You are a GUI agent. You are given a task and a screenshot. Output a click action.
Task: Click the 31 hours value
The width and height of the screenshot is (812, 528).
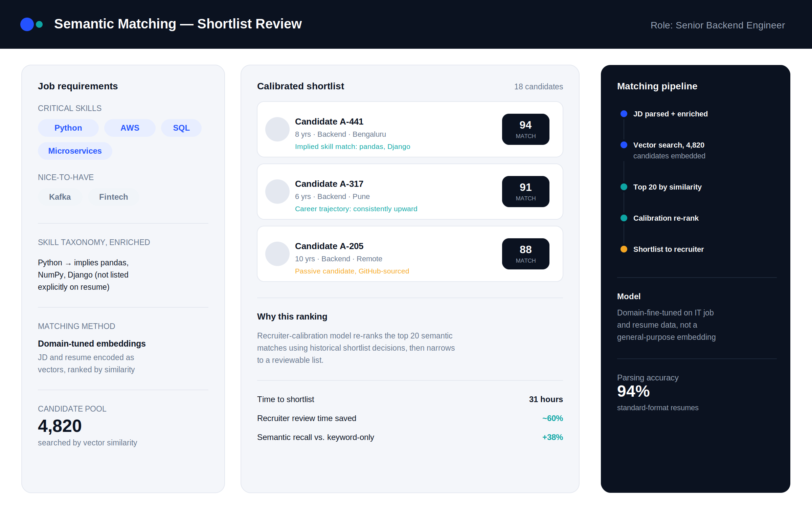point(545,400)
